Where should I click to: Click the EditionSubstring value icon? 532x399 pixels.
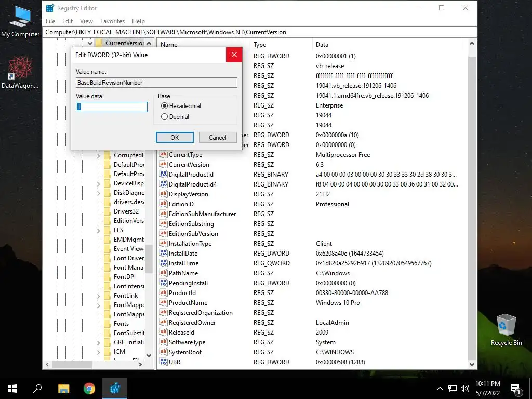pyautogui.click(x=164, y=223)
